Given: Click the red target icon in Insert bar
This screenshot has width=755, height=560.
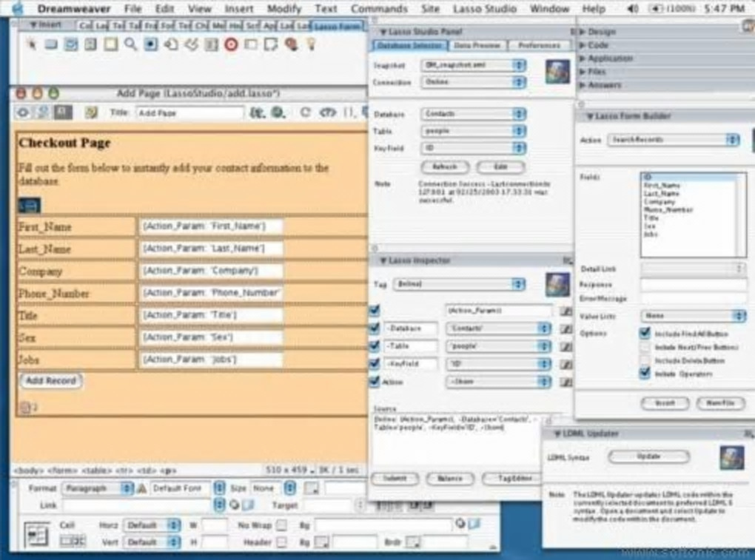Looking at the screenshot, I should point(231,44).
